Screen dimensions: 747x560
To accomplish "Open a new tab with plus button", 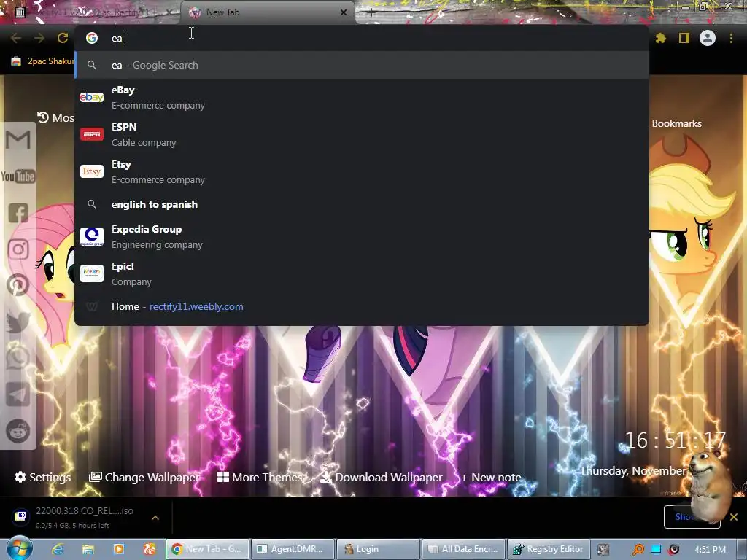I will pyautogui.click(x=371, y=13).
